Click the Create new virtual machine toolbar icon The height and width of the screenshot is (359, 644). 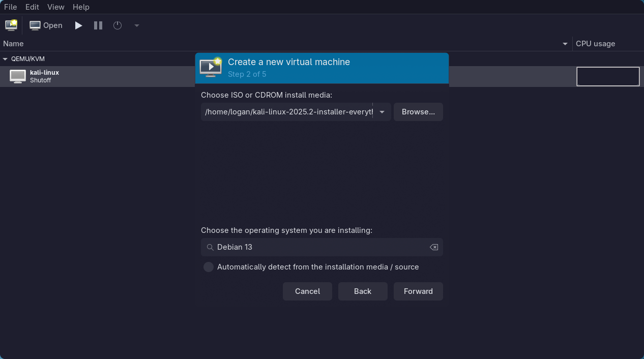[11, 24]
